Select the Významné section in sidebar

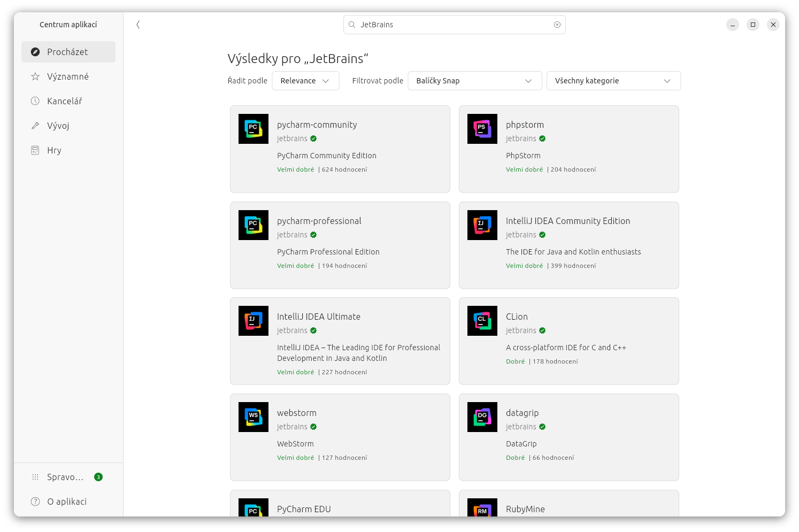coord(68,76)
